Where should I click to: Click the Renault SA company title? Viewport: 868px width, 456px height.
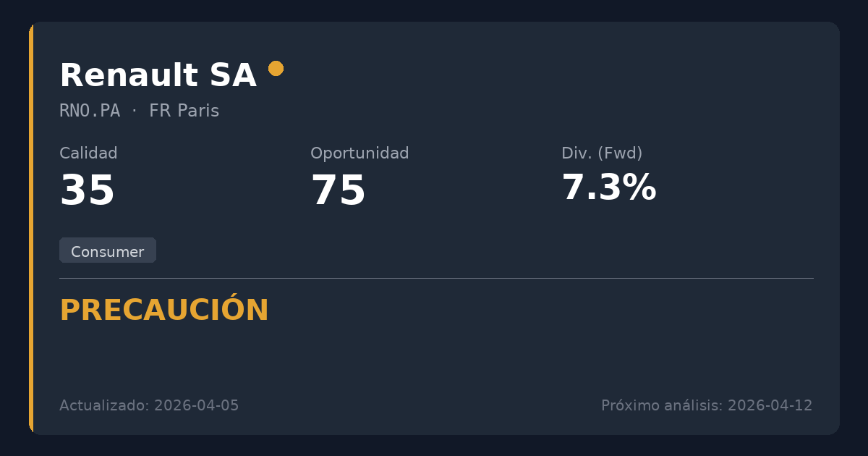158,76
